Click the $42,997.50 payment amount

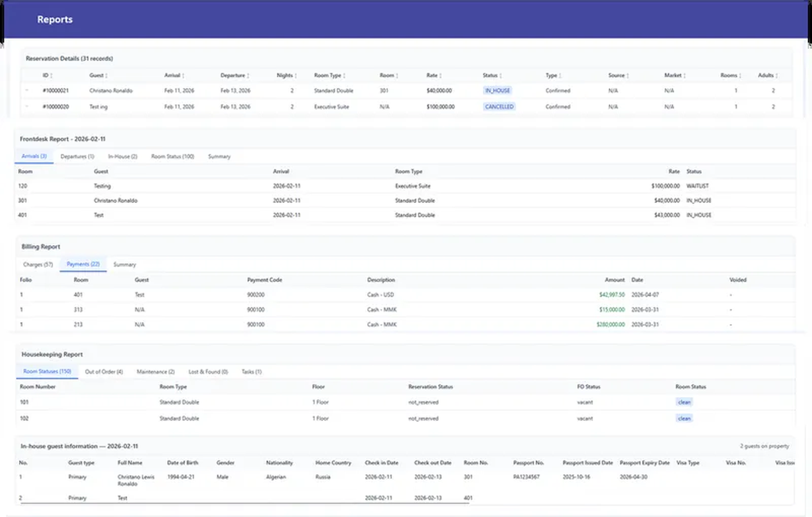(x=612, y=294)
